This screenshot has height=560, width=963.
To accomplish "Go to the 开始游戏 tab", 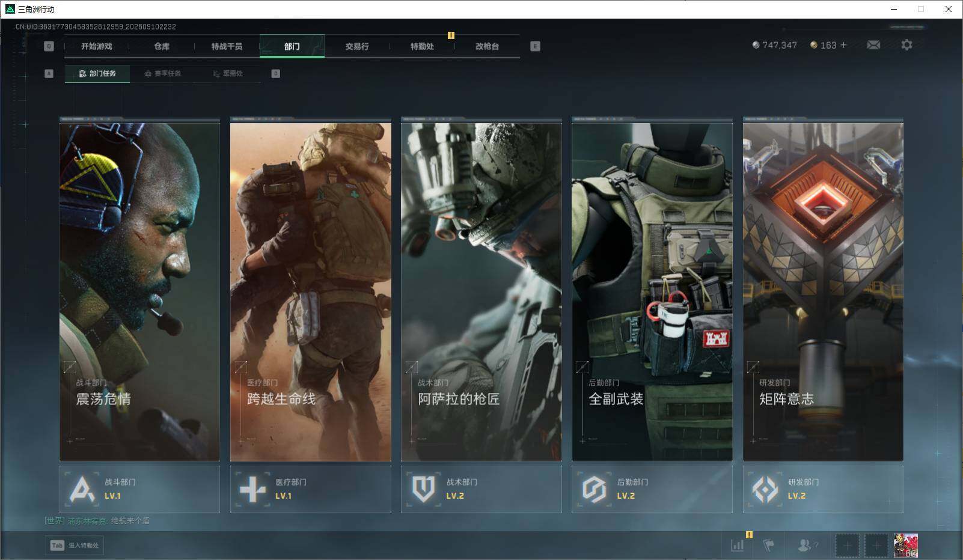I will point(97,46).
